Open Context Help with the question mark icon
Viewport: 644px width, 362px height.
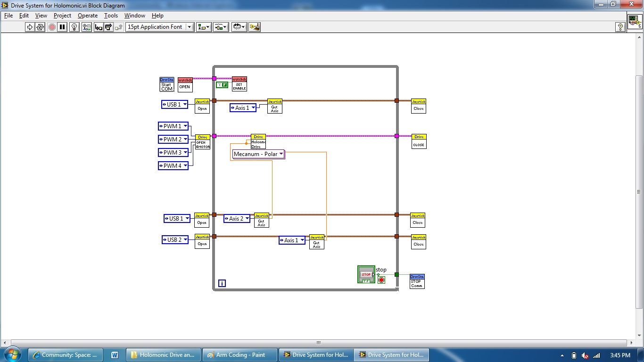(620, 27)
